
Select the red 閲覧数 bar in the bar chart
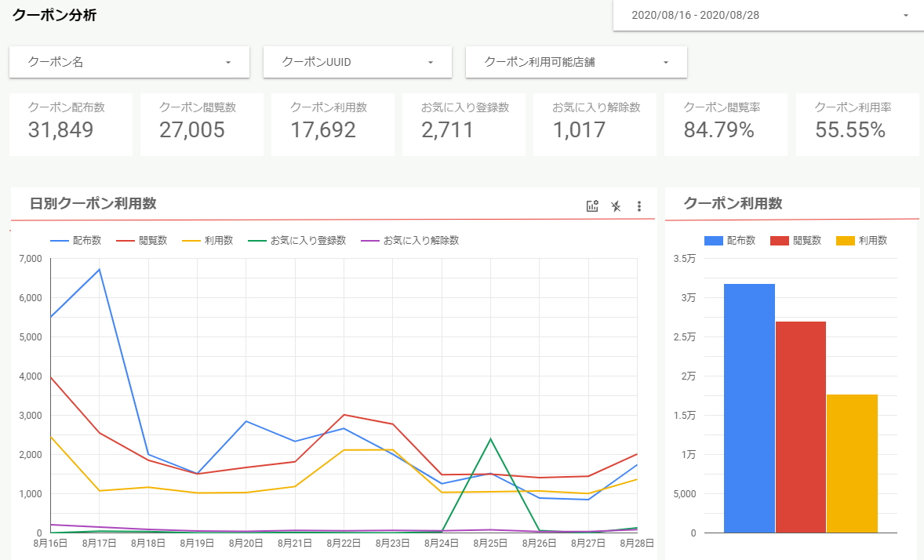point(800,427)
